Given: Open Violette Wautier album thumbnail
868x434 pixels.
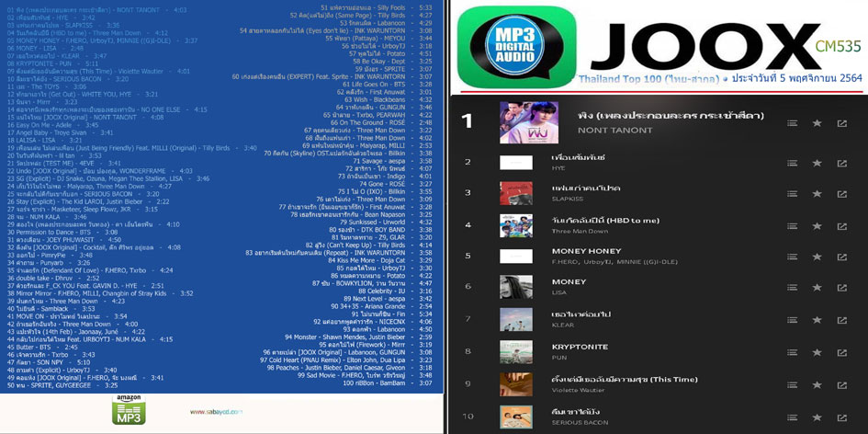Looking at the screenshot, I should pyautogui.click(x=516, y=384).
